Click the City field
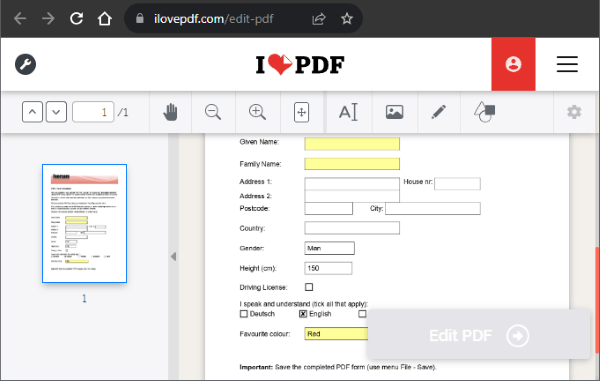 click(433, 208)
